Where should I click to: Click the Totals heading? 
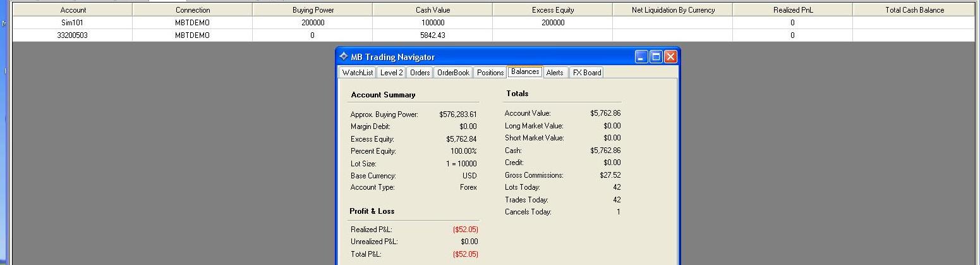(517, 94)
